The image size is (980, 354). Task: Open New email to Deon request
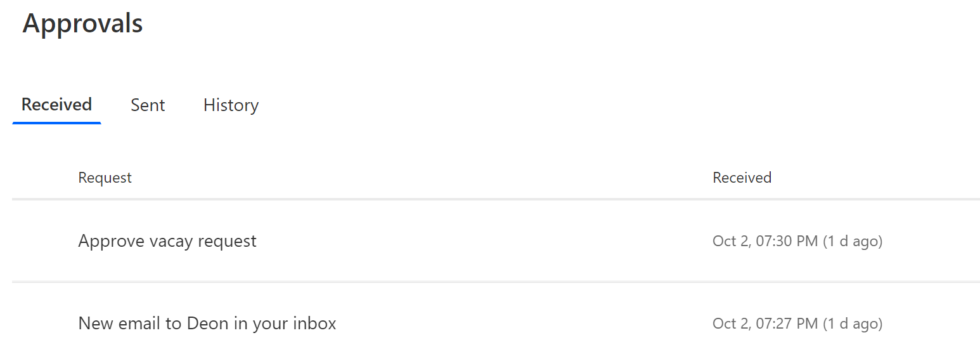tap(207, 324)
